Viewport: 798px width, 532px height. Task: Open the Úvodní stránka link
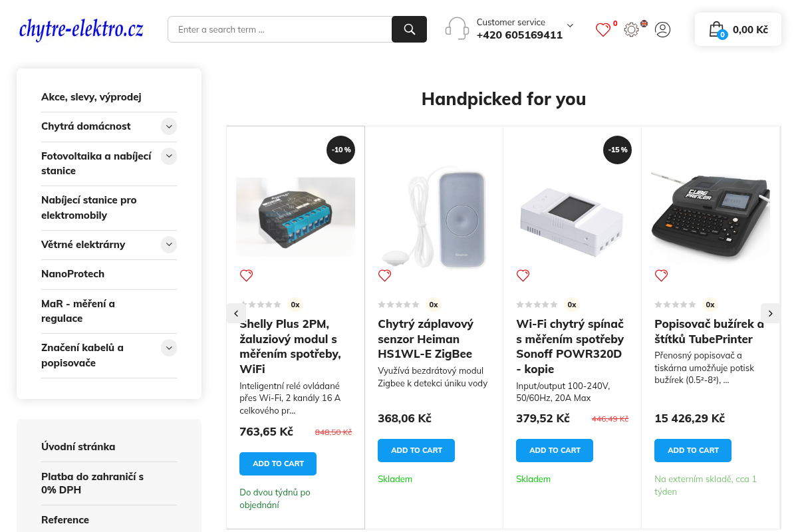[x=78, y=447]
